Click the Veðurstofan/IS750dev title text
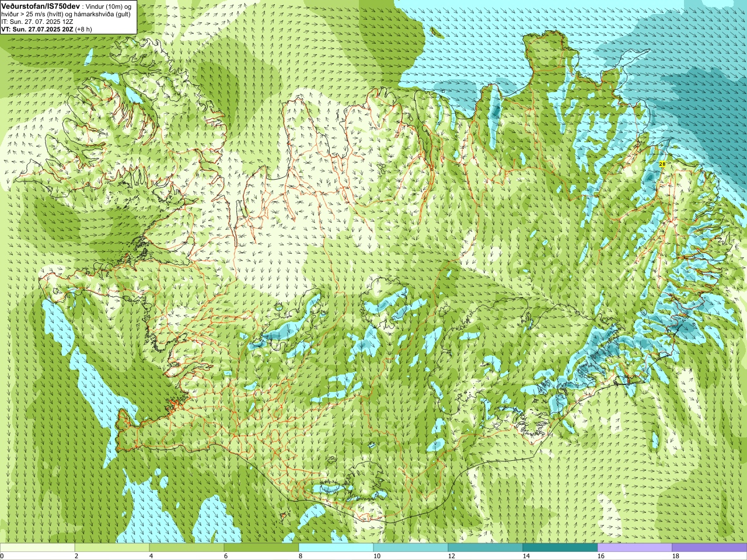 click(x=40, y=5)
